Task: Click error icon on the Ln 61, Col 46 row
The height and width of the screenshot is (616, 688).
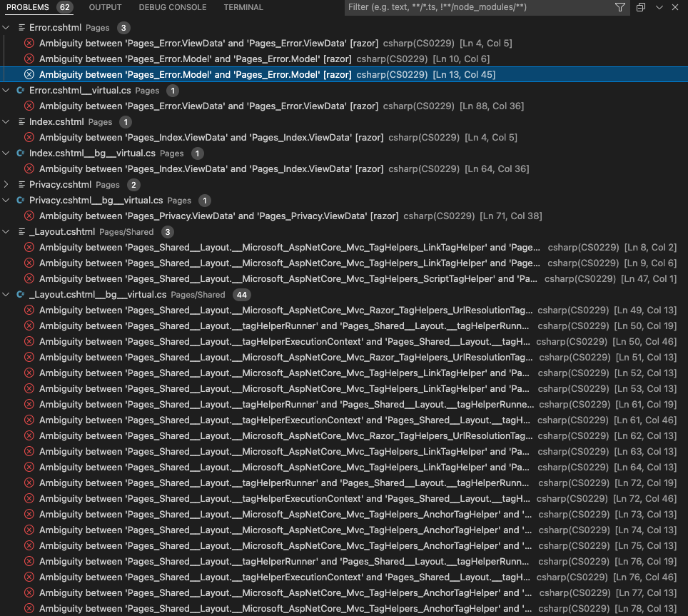Action: (x=29, y=420)
